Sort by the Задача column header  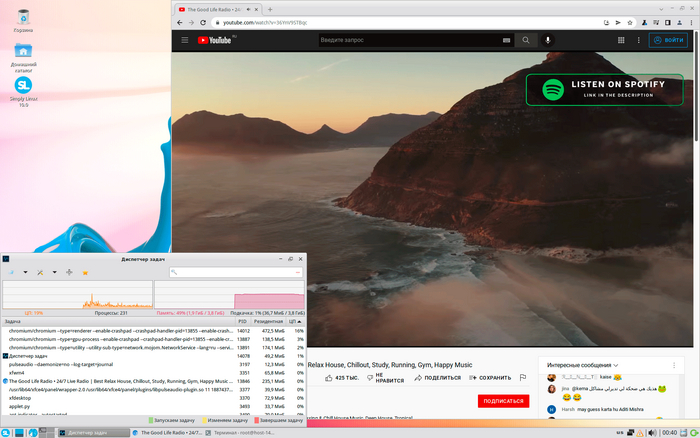click(20, 321)
